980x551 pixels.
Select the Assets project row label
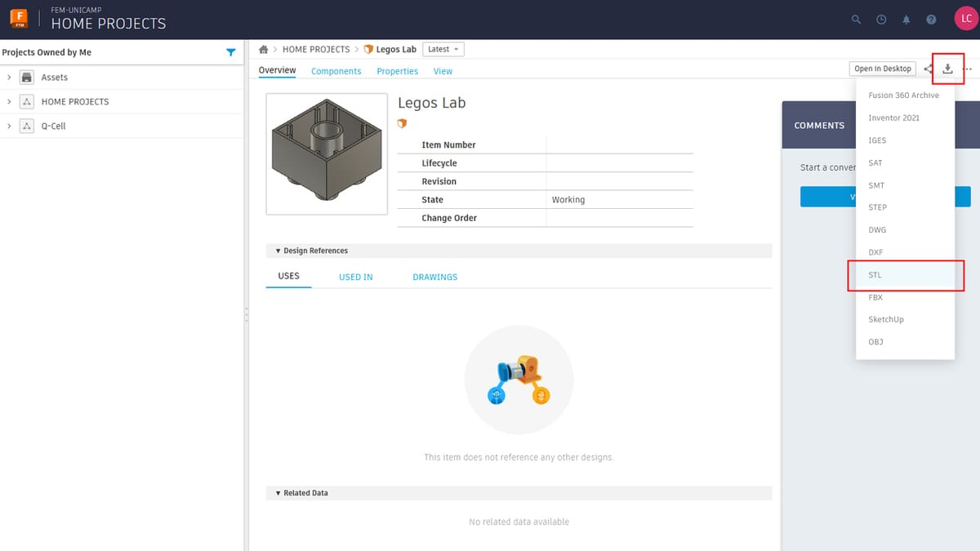coord(55,78)
